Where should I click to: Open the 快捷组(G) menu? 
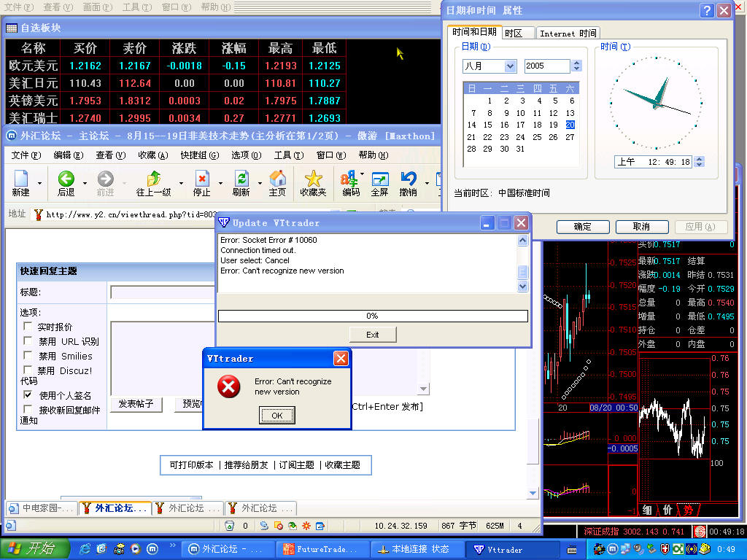(x=200, y=155)
